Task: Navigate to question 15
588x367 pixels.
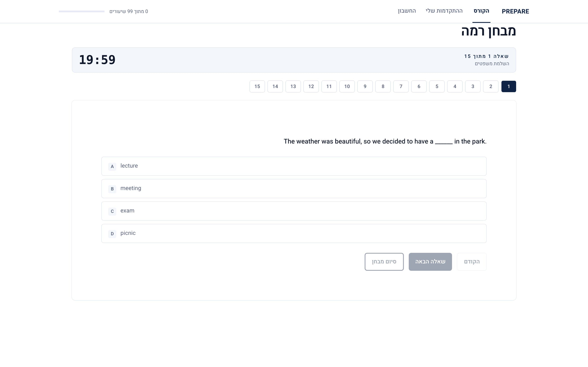Action: [x=257, y=86]
